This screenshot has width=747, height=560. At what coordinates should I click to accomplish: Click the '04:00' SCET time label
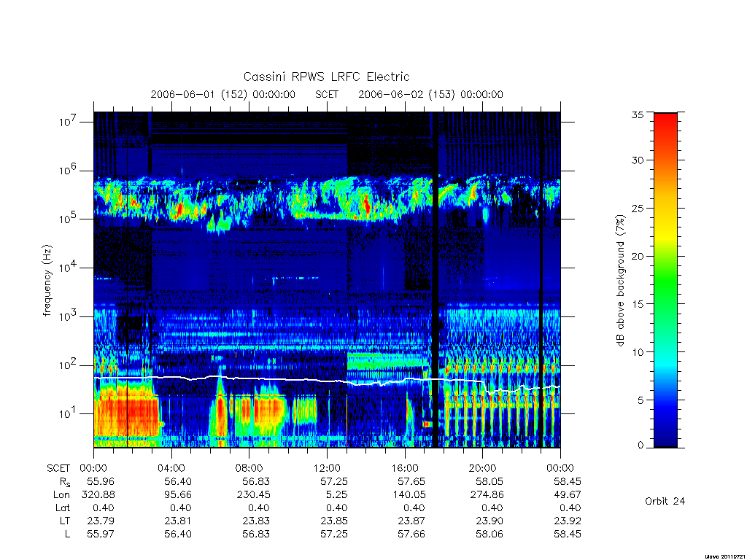171,468
